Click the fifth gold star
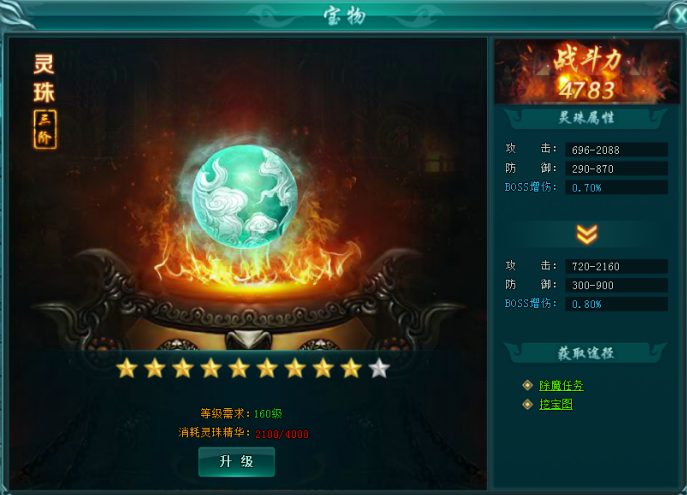The image size is (687, 495). click(239, 368)
